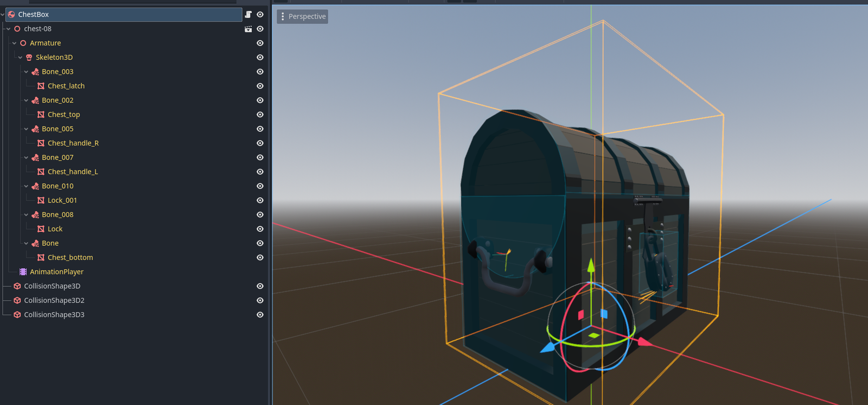Image resolution: width=868 pixels, height=405 pixels.
Task: Click the CollisionShape3D2 cube icon
Action: (x=17, y=300)
